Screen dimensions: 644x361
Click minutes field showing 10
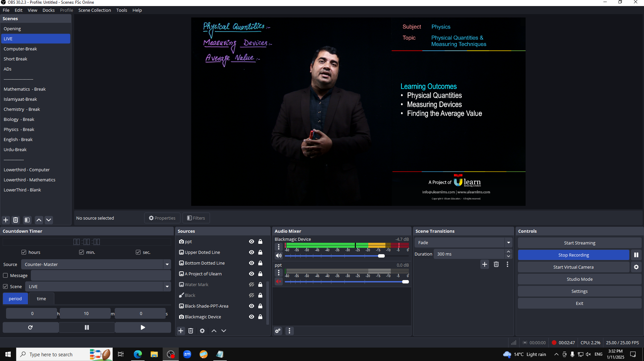pyautogui.click(x=86, y=313)
